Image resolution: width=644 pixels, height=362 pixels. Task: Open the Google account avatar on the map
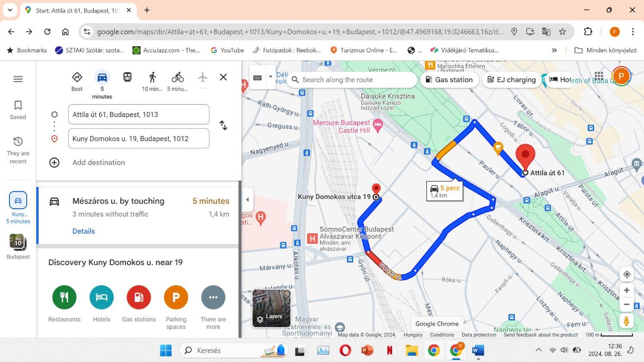click(x=621, y=76)
